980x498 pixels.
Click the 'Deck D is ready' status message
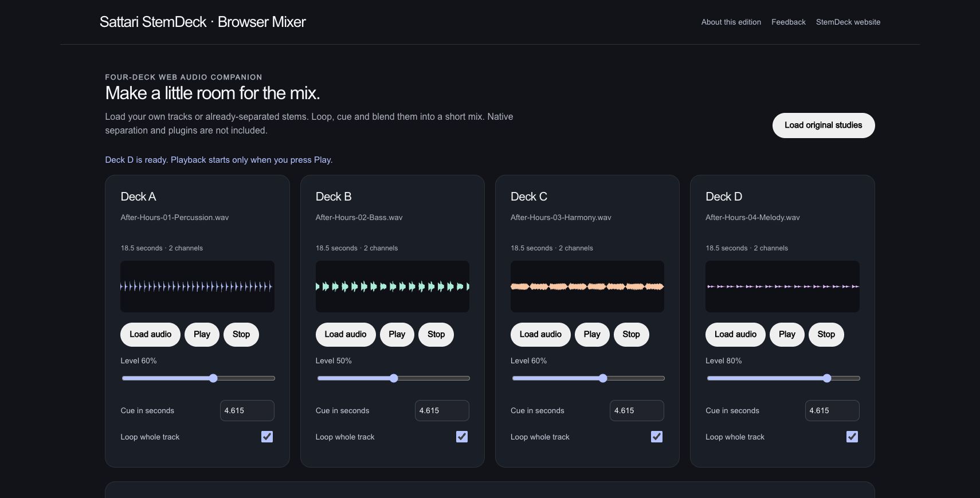coord(219,160)
